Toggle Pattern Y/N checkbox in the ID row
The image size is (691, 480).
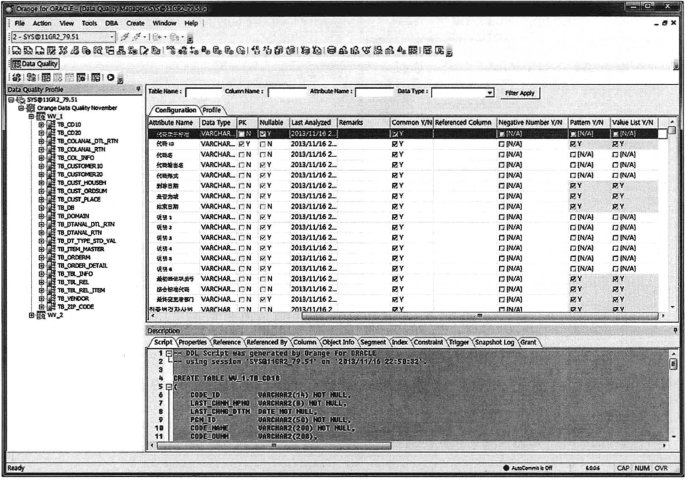pyautogui.click(x=573, y=144)
